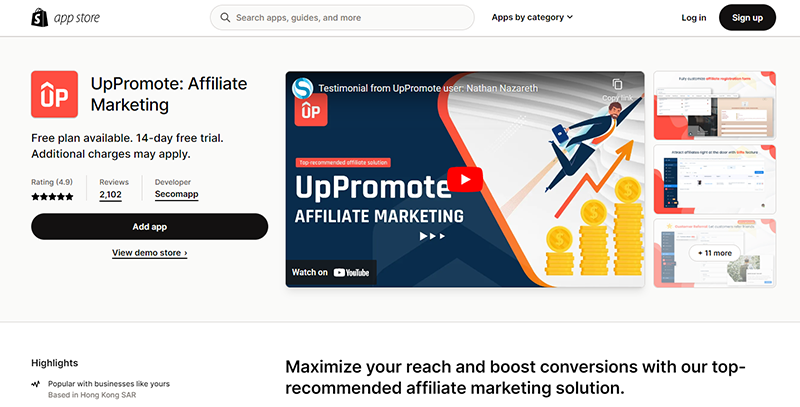Open the affiliate registration form screenshot thumbnail
The width and height of the screenshot is (800, 407).
pos(715,106)
